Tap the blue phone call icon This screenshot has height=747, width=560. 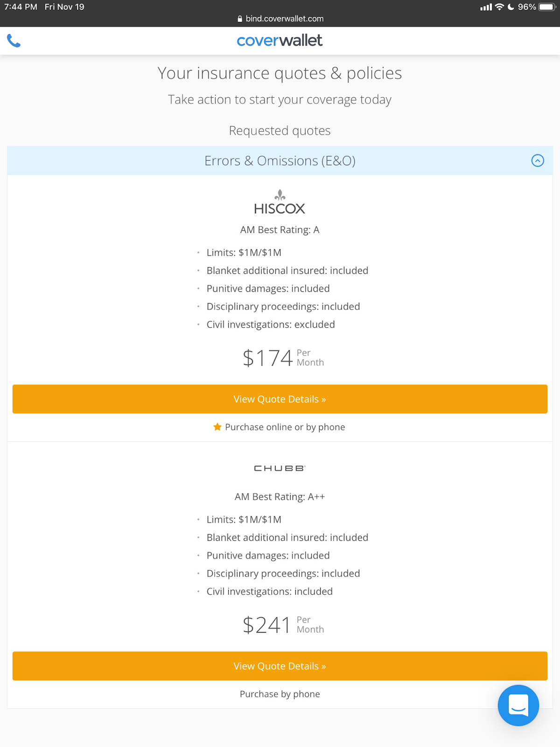coord(14,41)
